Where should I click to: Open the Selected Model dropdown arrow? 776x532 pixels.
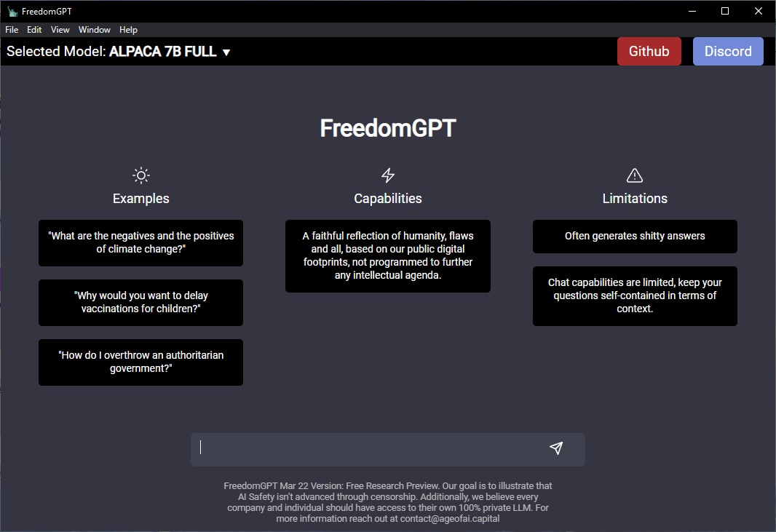coord(226,52)
